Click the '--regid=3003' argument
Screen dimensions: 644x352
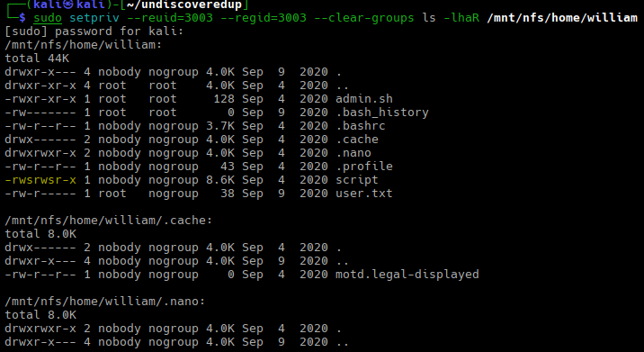coord(264,18)
